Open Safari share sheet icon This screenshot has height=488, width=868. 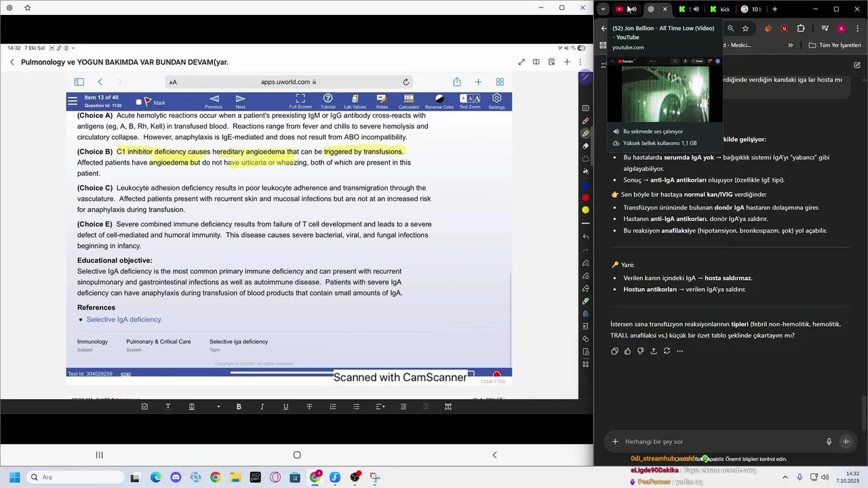click(457, 82)
